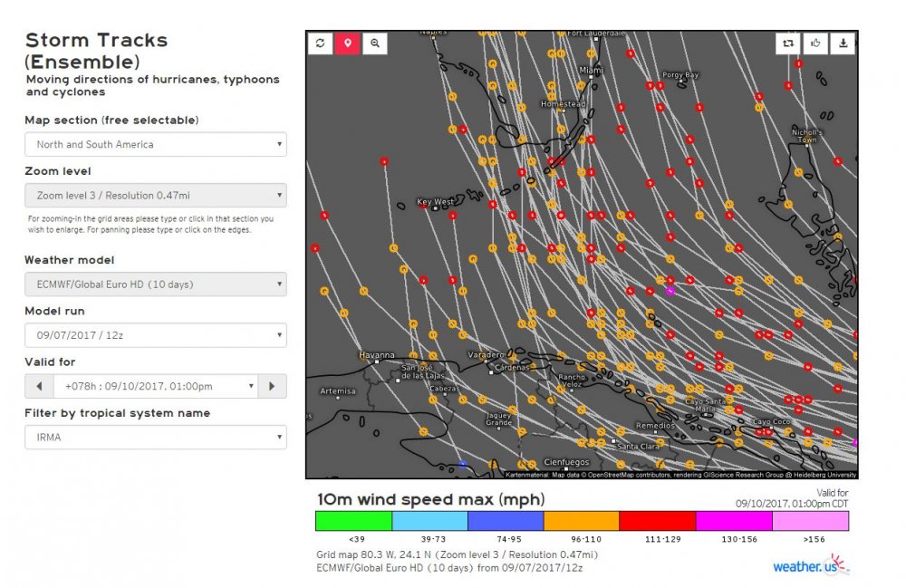Expand the Weather model dropdown

coord(155,284)
